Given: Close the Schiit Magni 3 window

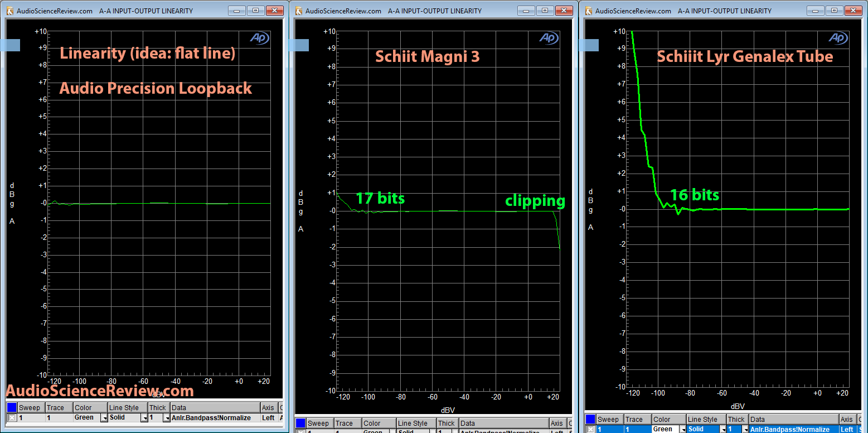Looking at the screenshot, I should [564, 11].
